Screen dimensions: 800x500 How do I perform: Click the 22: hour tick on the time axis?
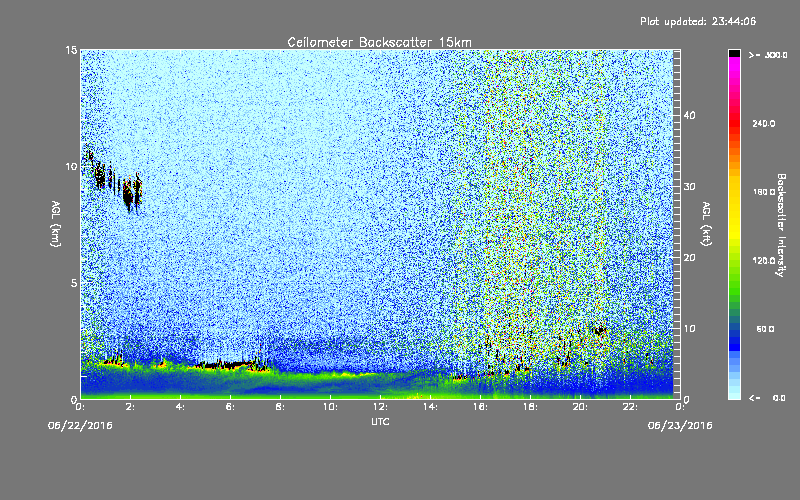click(x=631, y=407)
